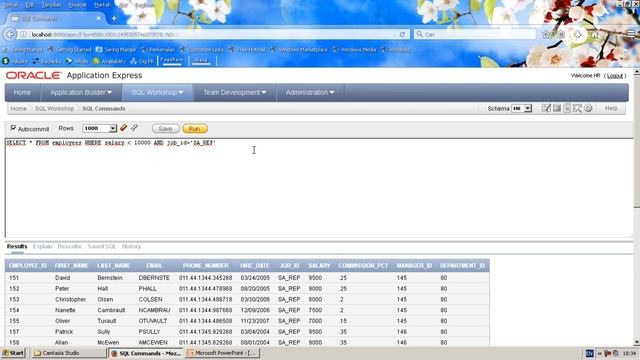640x360 pixels.
Task: Click the Alexa toolbar button
Action: (x=201, y=60)
